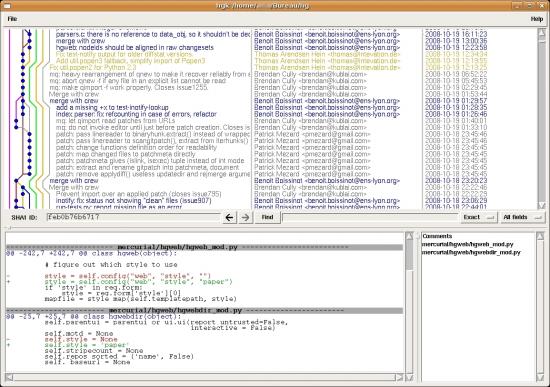Select commit 'mq: abort qnew -f if any file'

point(138,81)
